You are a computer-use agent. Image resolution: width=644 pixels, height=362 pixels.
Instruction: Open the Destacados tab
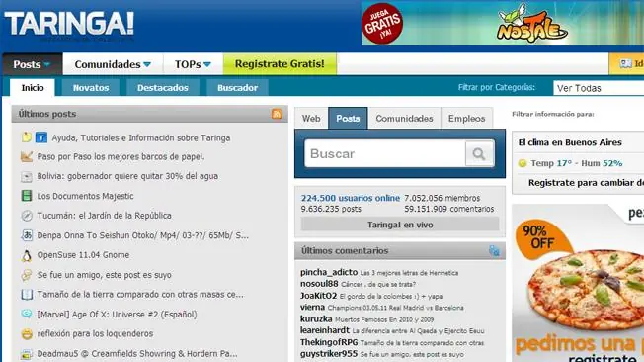pos(163,88)
